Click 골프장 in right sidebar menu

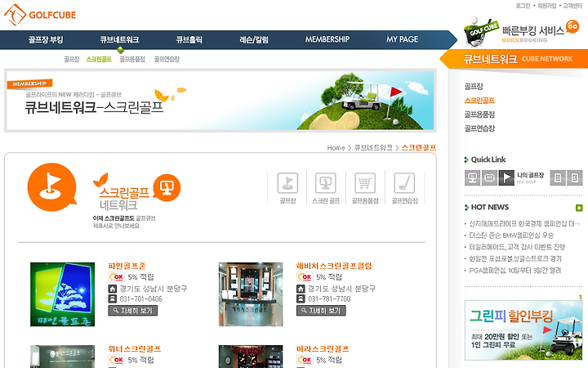pyautogui.click(x=474, y=87)
